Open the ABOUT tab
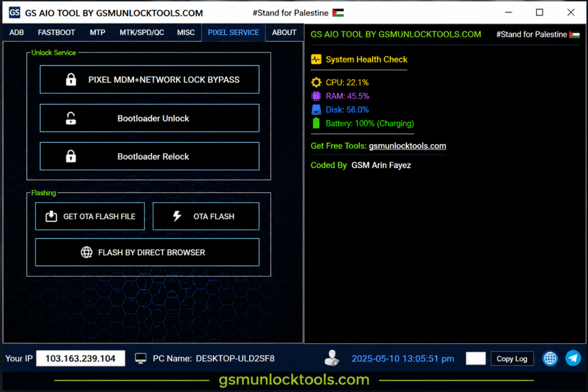588x392 pixels. point(284,33)
